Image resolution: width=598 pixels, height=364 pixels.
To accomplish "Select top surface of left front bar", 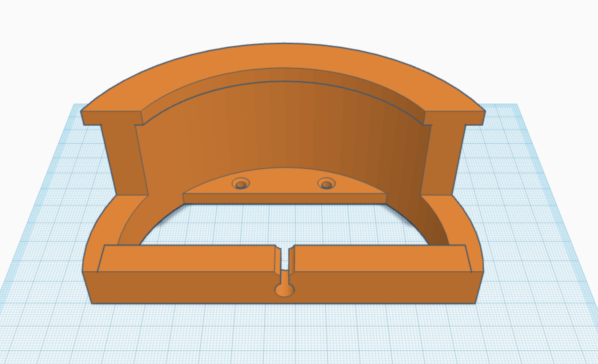I will pos(188,258).
